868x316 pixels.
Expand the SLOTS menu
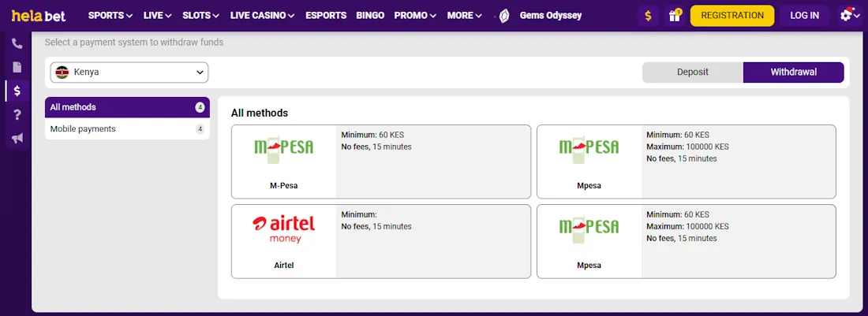point(201,16)
